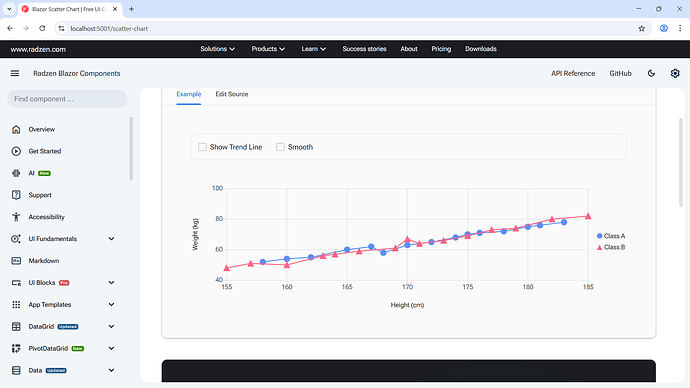The image size is (690, 388).
Task: Click the Overview home icon
Action: pos(16,129)
